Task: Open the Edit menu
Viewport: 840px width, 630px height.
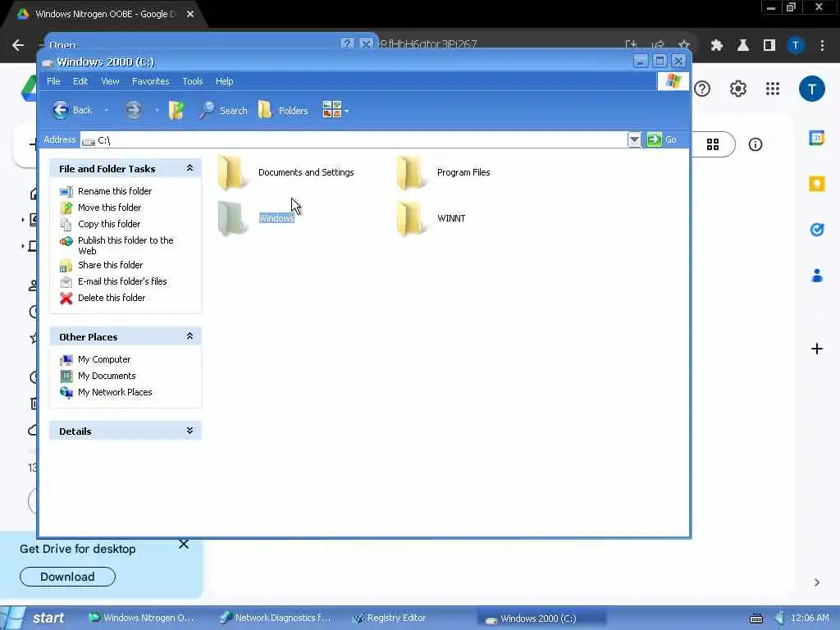Action: [x=80, y=81]
